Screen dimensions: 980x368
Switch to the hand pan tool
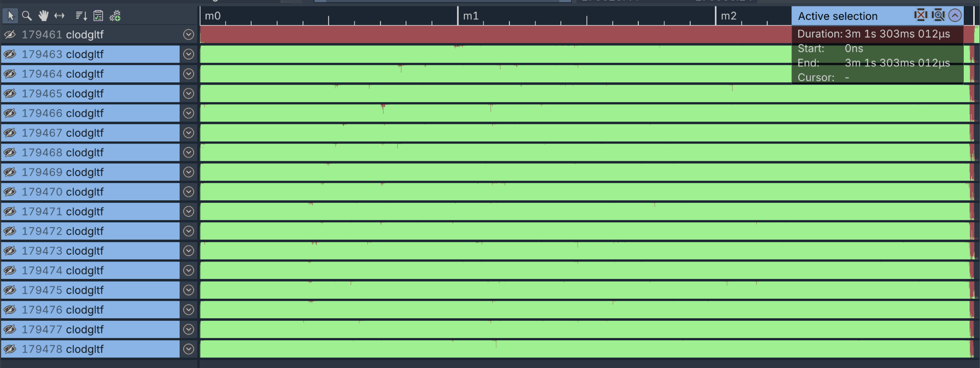coord(43,16)
